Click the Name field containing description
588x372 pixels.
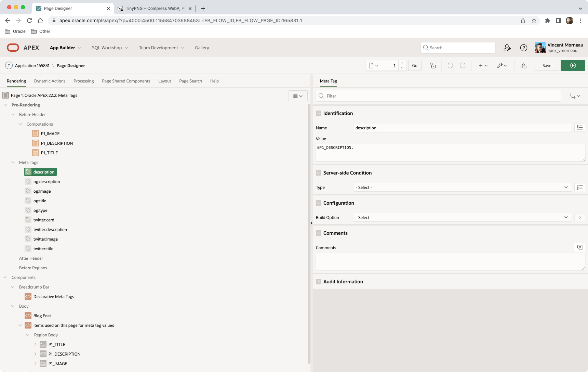pos(463,128)
